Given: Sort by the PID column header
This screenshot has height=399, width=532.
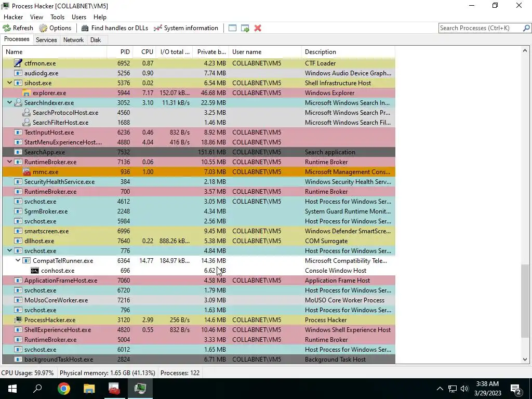Looking at the screenshot, I should tap(120, 52).
